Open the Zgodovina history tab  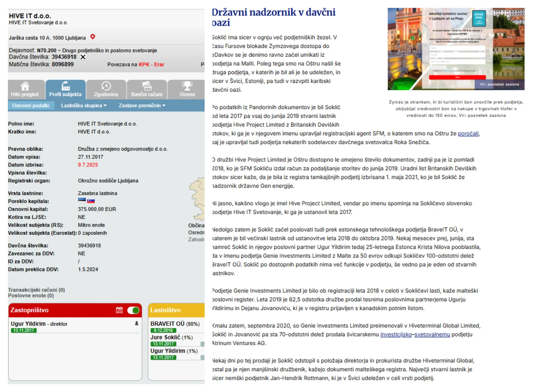(x=106, y=89)
